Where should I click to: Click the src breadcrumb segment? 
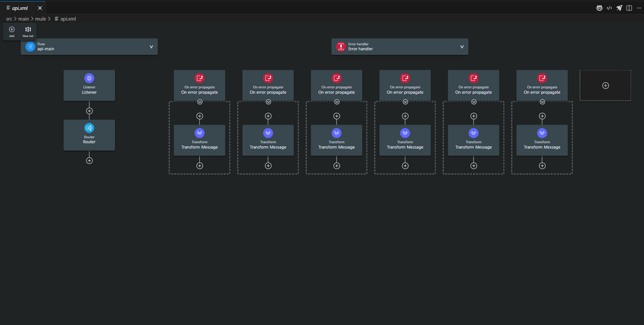point(9,19)
